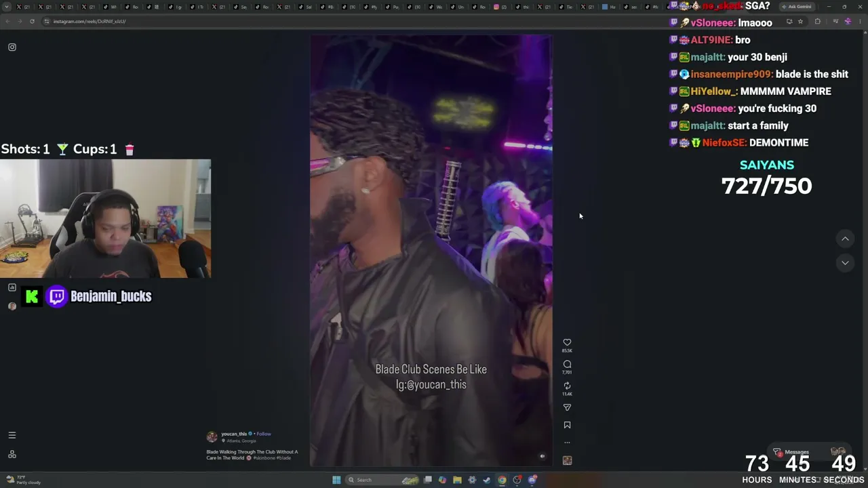The height and width of the screenshot is (488, 868).
Task: Open the youcan_this profile name link
Action: [234, 434]
